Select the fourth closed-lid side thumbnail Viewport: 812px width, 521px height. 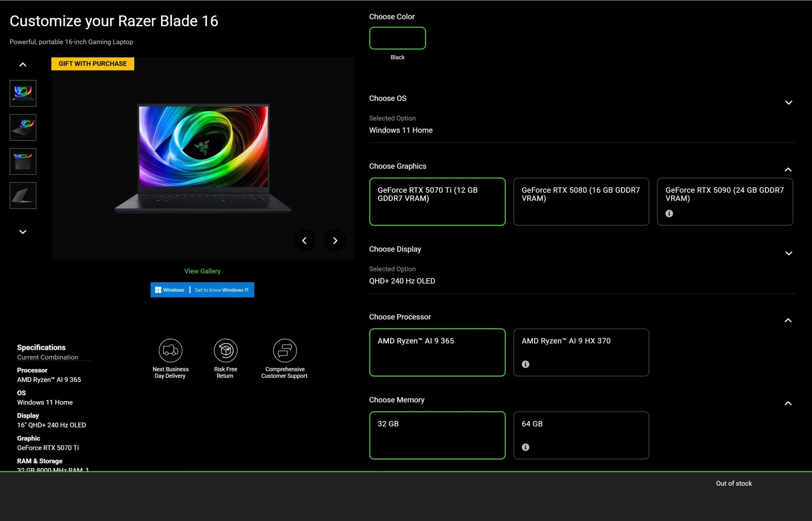[23, 196]
